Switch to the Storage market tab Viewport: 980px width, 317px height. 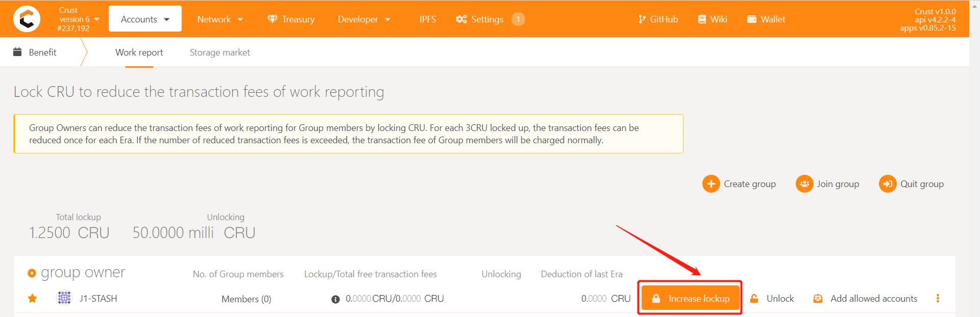[220, 52]
